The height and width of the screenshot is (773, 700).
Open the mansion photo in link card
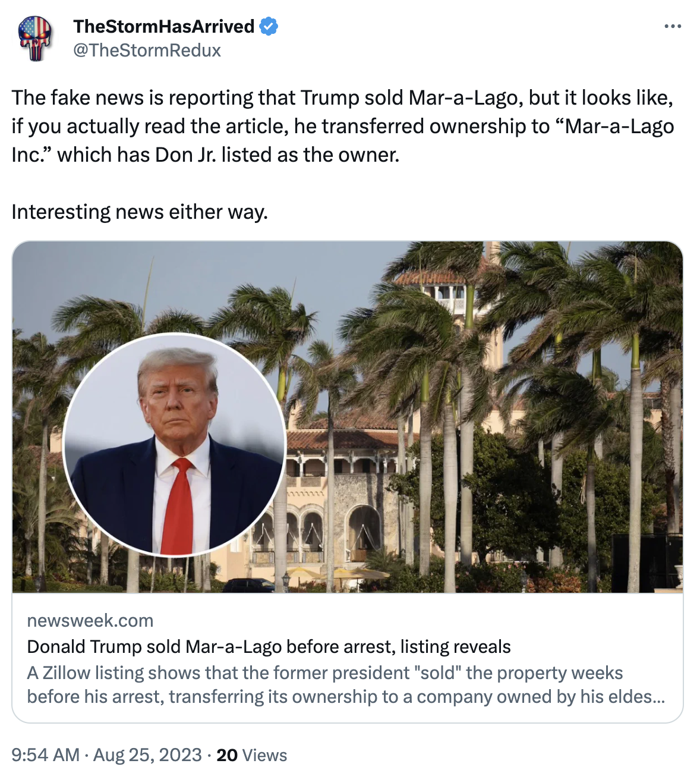tap(348, 417)
